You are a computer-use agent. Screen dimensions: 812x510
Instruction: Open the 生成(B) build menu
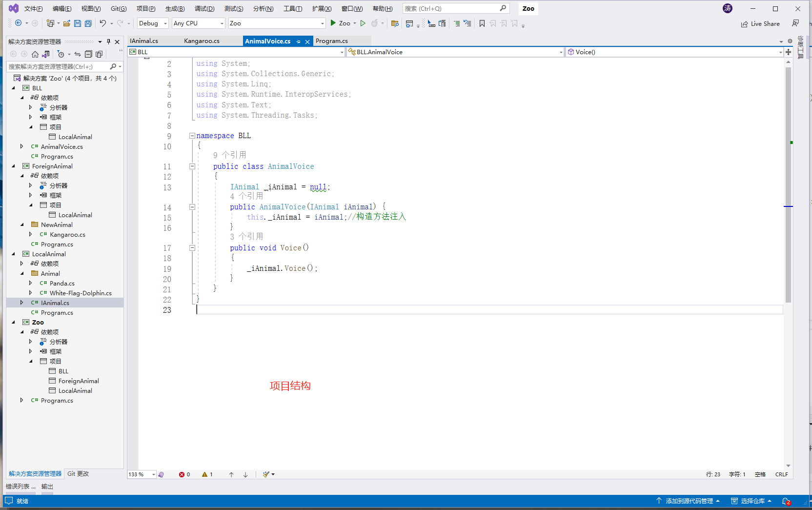click(175, 9)
